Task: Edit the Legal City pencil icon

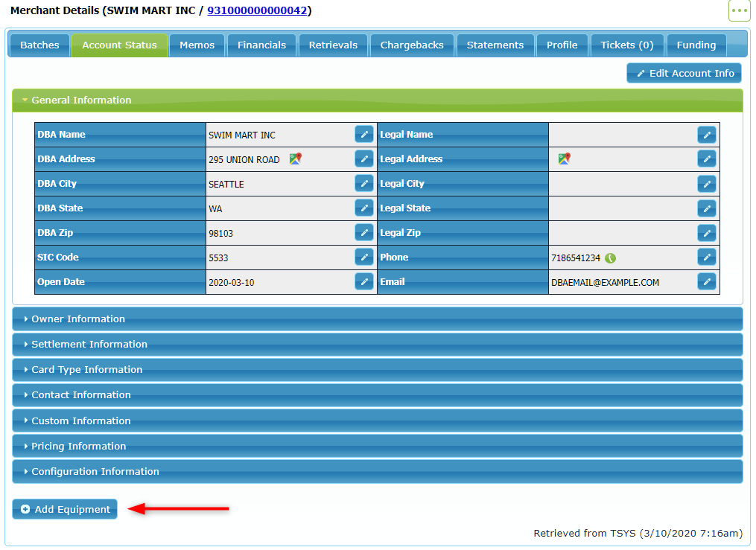Action: [706, 184]
